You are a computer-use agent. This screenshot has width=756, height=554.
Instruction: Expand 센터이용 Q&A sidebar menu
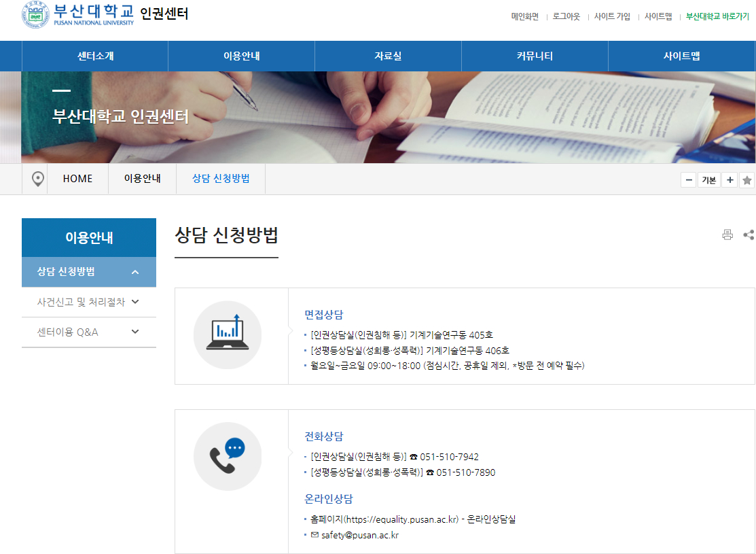tap(135, 332)
